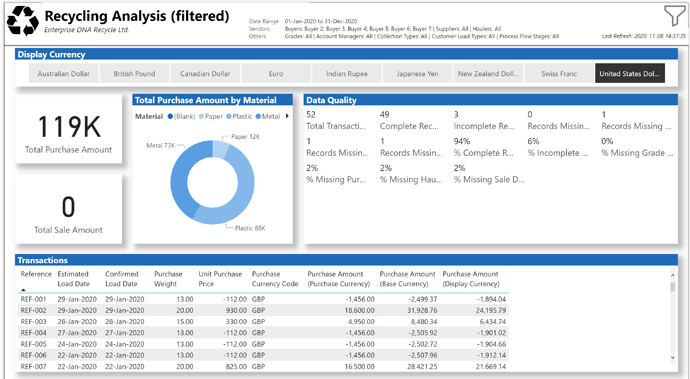
Task: Click the transactions scrollbar down arrow
Action: click(672, 357)
